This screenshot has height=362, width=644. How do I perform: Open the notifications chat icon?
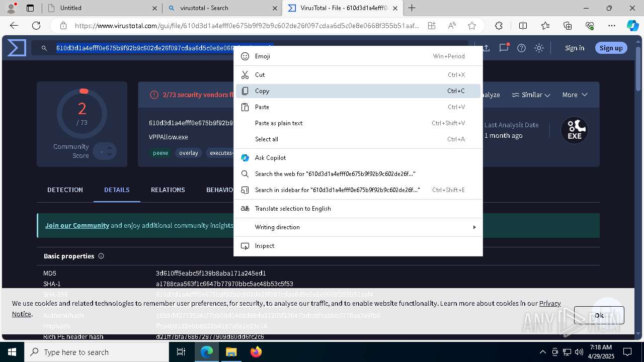(504, 48)
